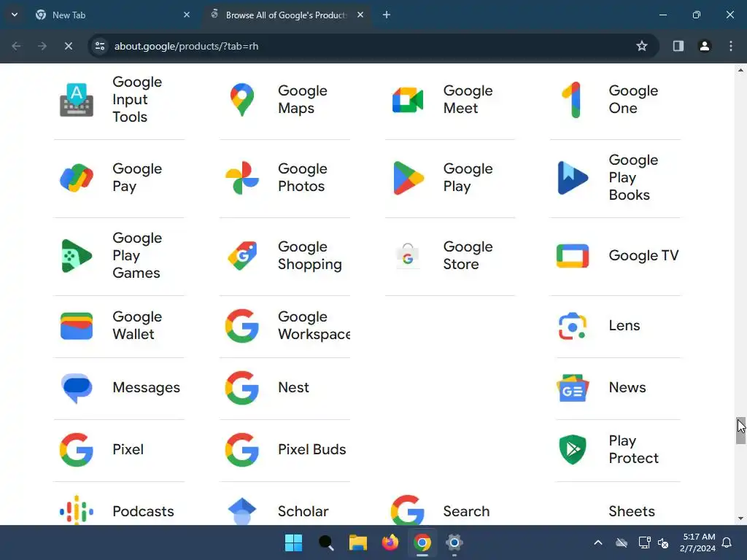
Task: Open the Google Meet link text
Action: click(x=468, y=99)
